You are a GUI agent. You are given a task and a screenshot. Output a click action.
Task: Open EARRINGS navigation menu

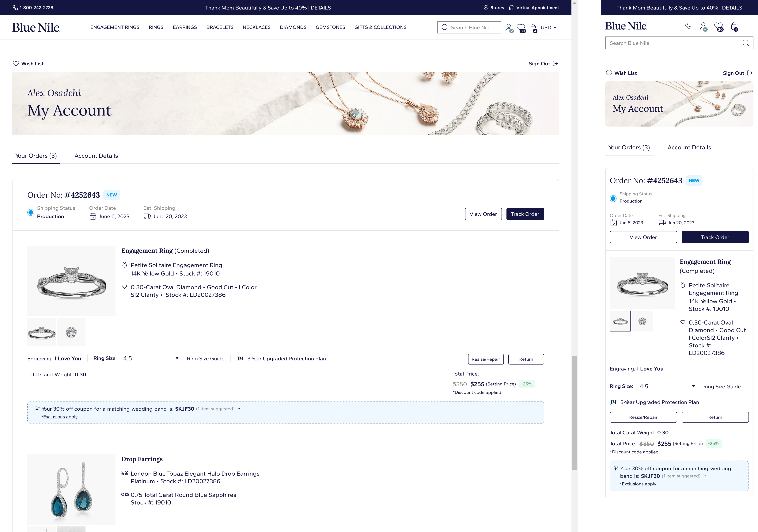tap(185, 27)
